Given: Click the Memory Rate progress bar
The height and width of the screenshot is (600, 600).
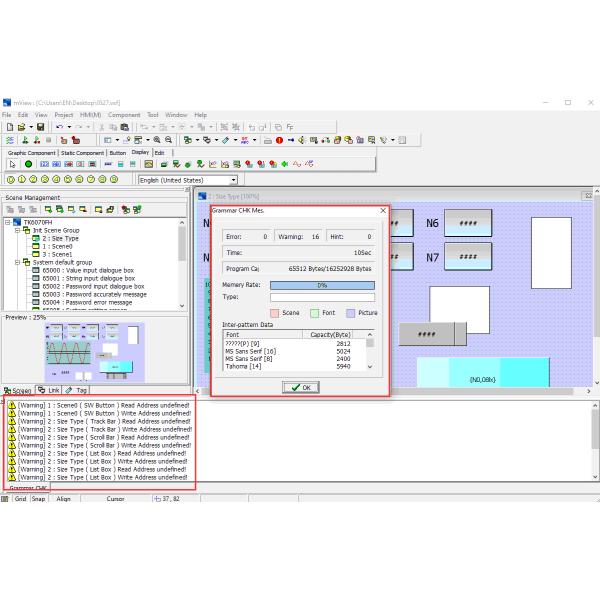Looking at the screenshot, I should pyautogui.click(x=321, y=285).
